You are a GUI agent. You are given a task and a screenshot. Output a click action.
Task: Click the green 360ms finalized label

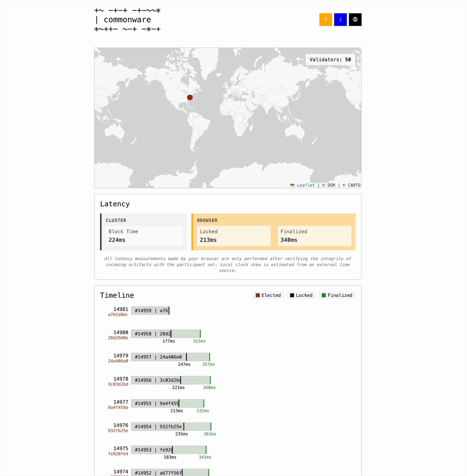(209, 388)
